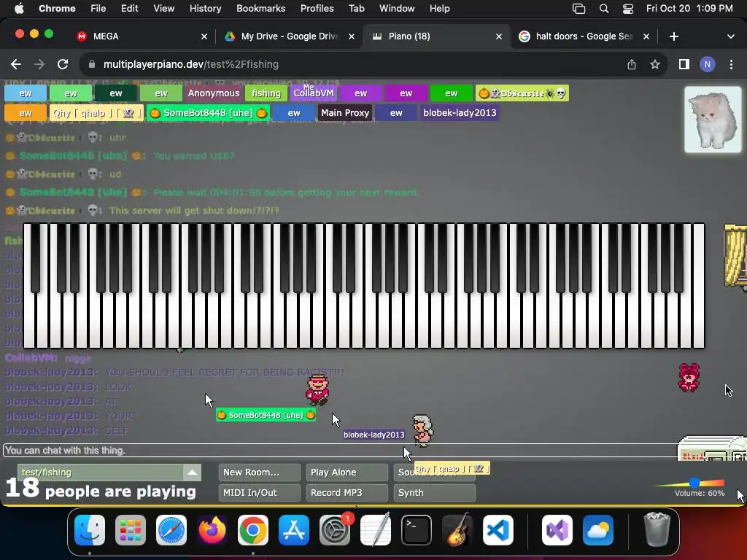Open the Apple menu
Image resolution: width=747 pixels, height=560 pixels.
(x=19, y=9)
